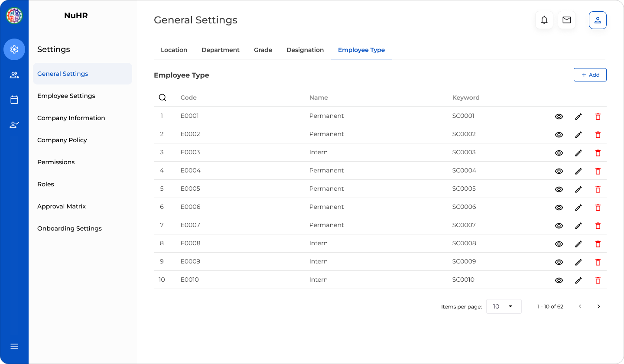View Intern entry E0008 with eye icon

[559, 244]
